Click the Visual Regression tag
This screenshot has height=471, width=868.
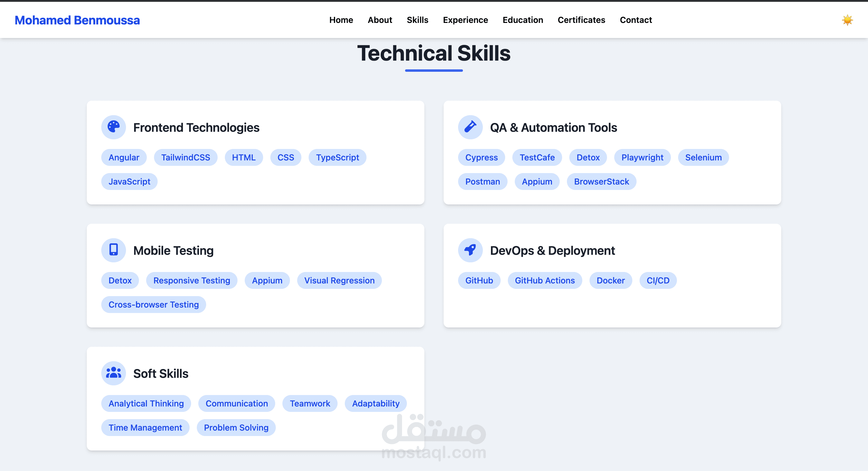339,280
